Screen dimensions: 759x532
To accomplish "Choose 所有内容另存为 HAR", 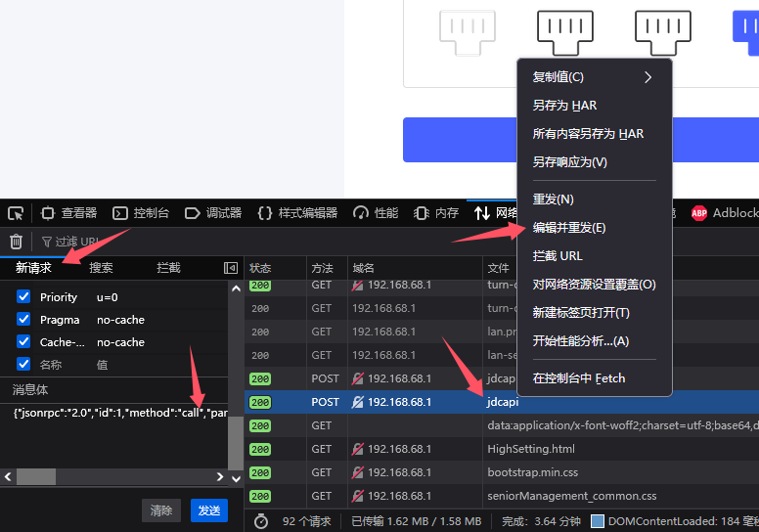I will coord(595,134).
